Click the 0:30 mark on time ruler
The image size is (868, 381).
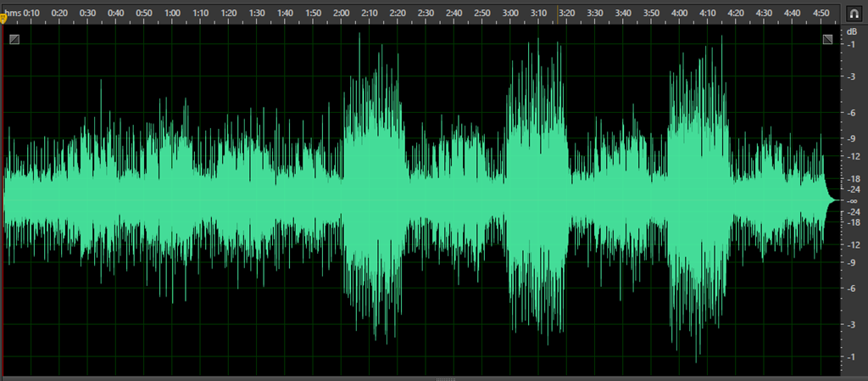point(88,12)
